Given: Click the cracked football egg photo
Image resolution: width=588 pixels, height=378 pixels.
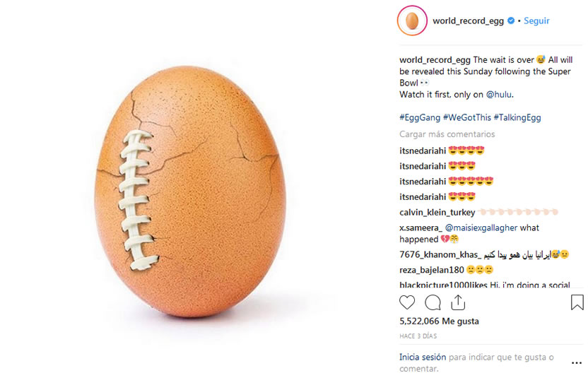Looking at the screenshot, I should [190, 191].
